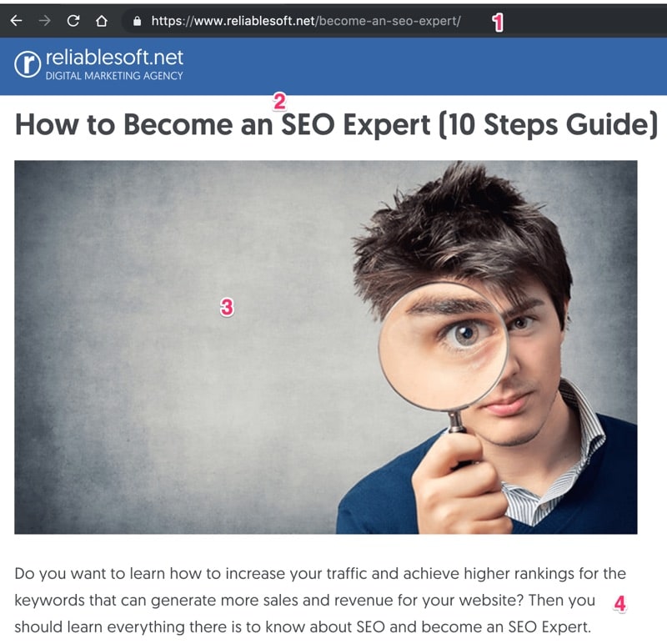Click the empty blue header banner area
The image size is (667, 644).
pyautogui.click(x=425, y=66)
